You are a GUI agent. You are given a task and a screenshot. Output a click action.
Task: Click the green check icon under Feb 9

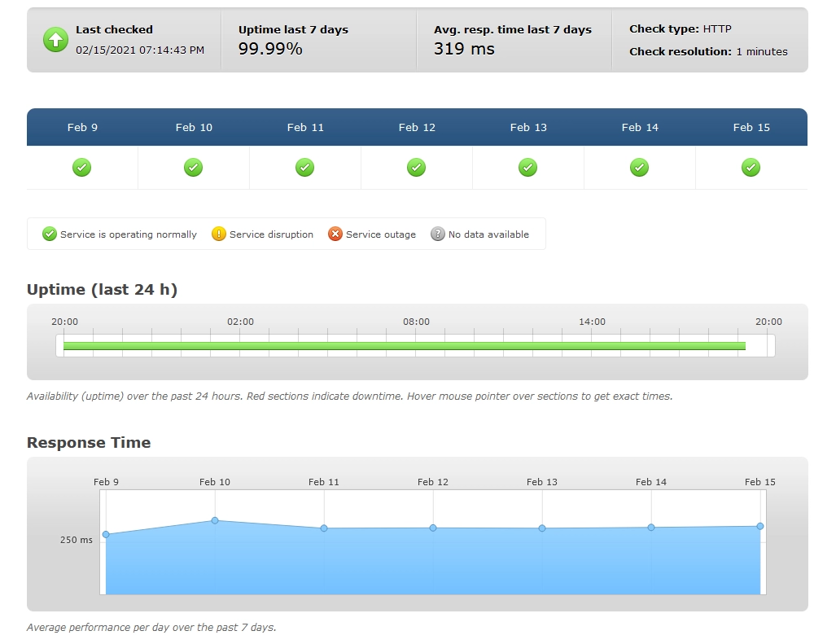[x=81, y=167]
